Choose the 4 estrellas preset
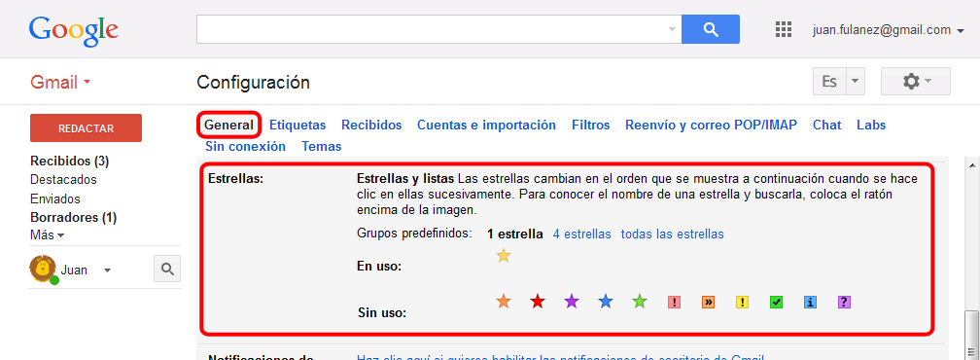The image size is (980, 360). (581, 234)
